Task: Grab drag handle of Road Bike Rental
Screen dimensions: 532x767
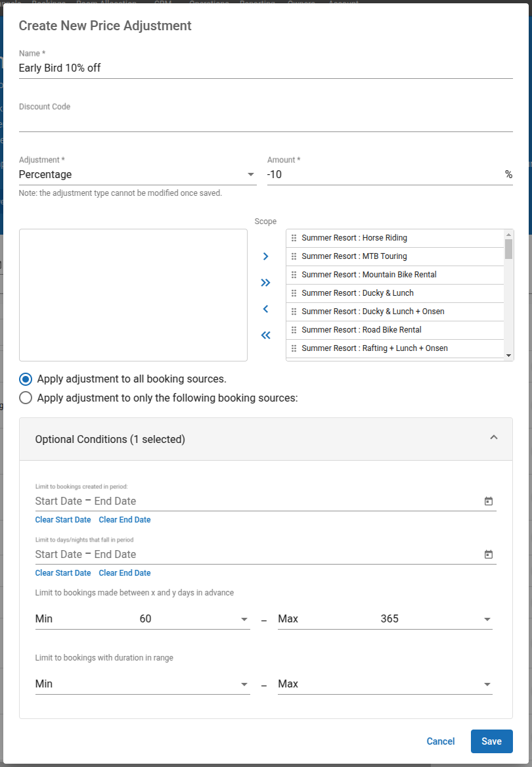Action: tap(294, 330)
